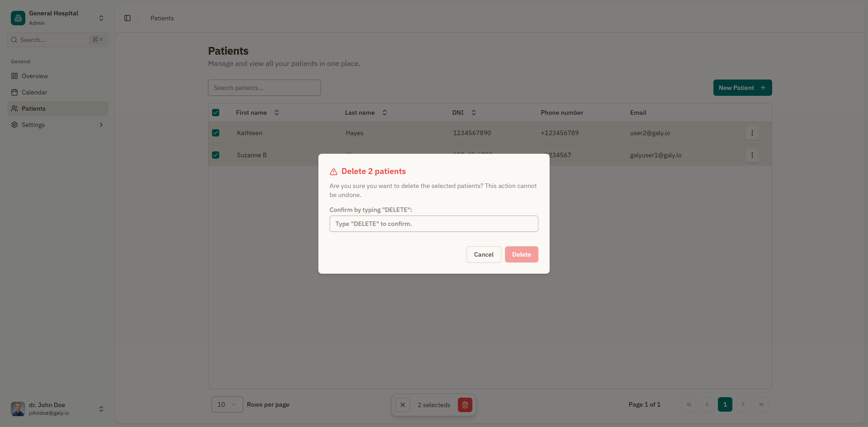
Task: Cancel the delete patients dialog
Action: (x=483, y=254)
